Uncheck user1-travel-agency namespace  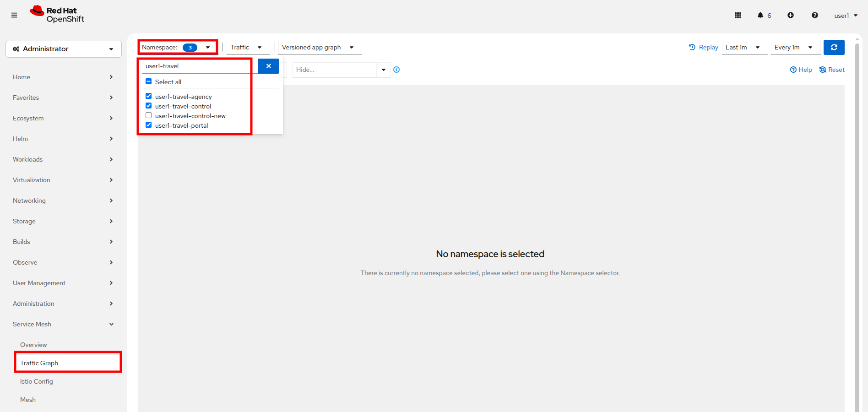point(149,96)
